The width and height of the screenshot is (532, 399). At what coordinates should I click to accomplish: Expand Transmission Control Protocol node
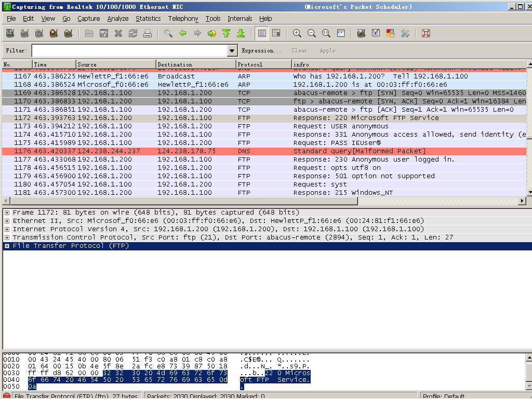[7, 237]
